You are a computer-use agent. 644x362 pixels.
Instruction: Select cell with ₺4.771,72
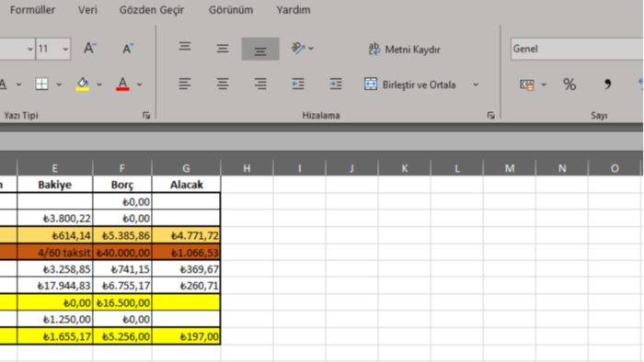(186, 235)
